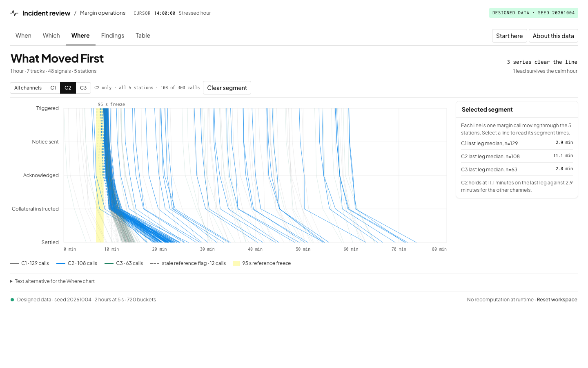This screenshot has width=588, height=368.
Task: Click the C2 · 108 calls legend entry
Action: pyautogui.click(x=77, y=263)
